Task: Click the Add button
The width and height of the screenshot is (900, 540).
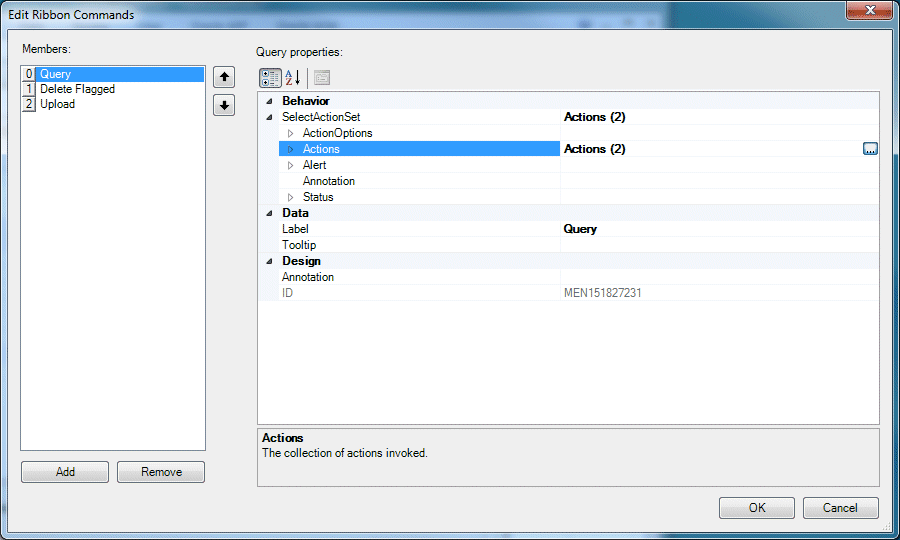Action: (65, 472)
